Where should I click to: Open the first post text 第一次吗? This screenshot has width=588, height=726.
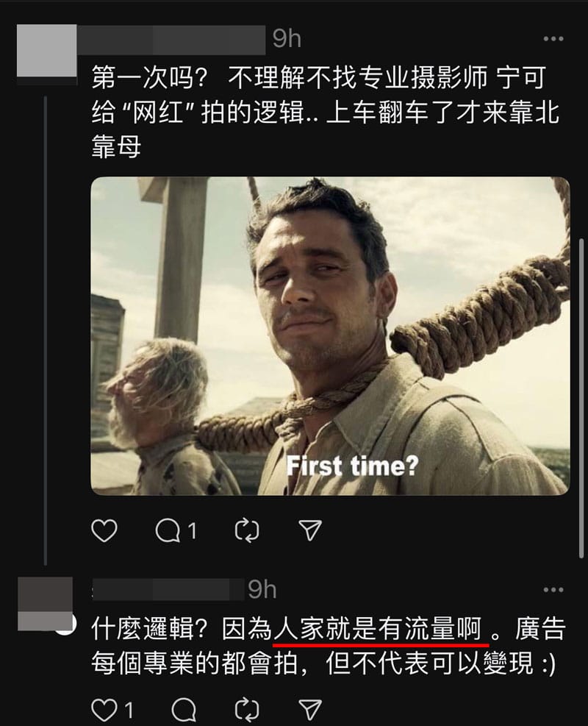[x=325, y=112]
